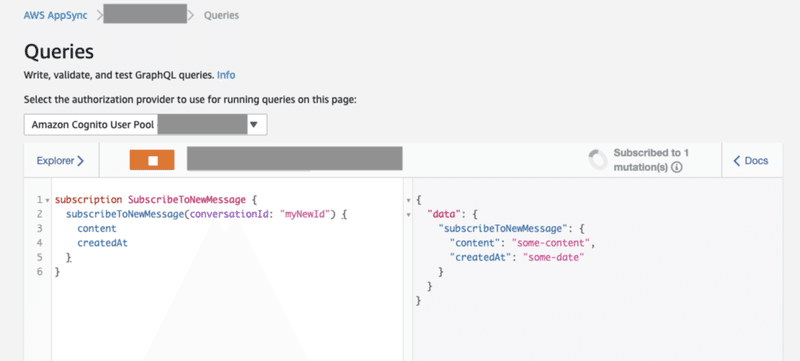This screenshot has width=800, height=361.
Task: Click the subscription loading spinner icon
Action: [598, 160]
